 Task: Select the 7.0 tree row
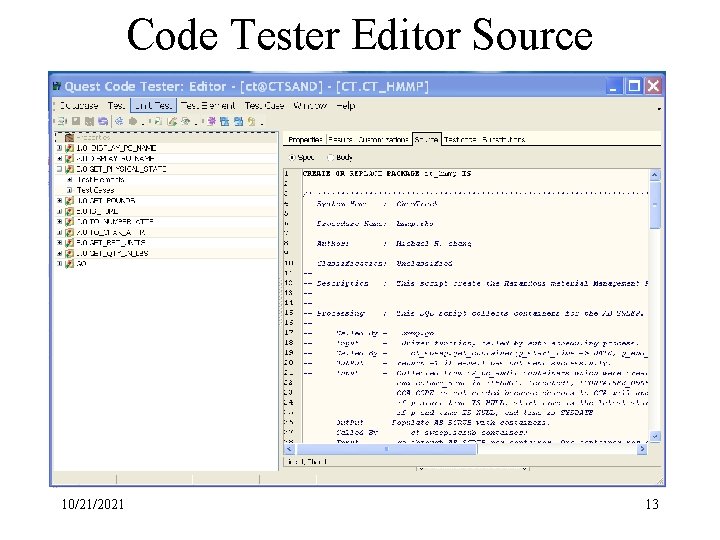tap(166, 232)
